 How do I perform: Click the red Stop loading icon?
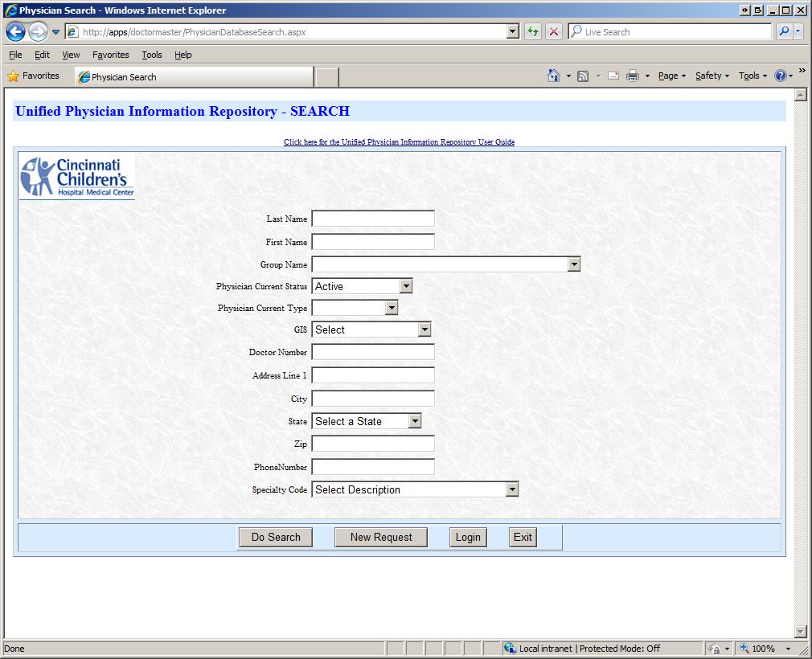pos(554,31)
